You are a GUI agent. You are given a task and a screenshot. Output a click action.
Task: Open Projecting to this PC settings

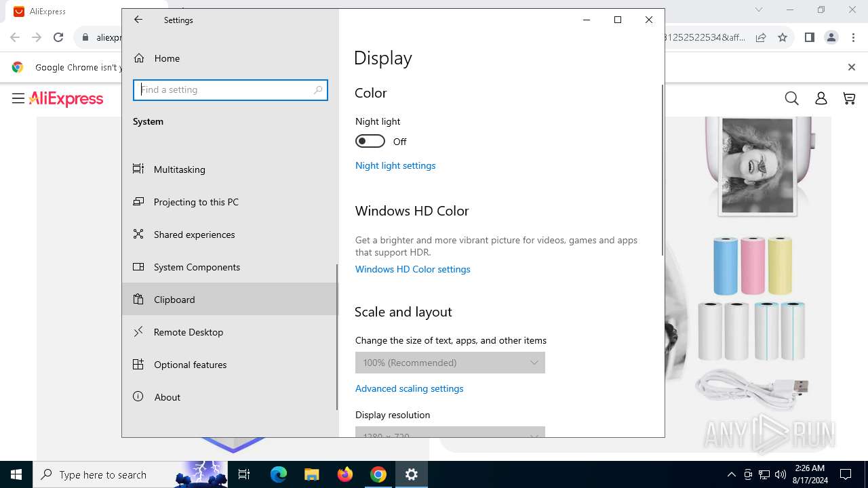point(230,202)
